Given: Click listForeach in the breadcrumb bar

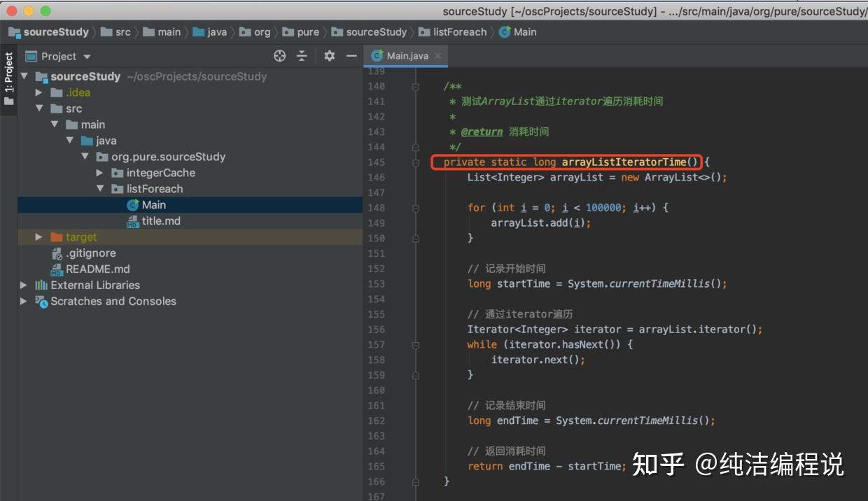Looking at the screenshot, I should pos(453,32).
